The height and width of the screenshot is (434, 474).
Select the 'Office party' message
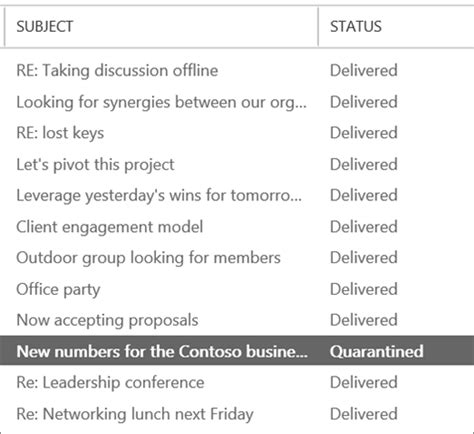(x=237, y=289)
